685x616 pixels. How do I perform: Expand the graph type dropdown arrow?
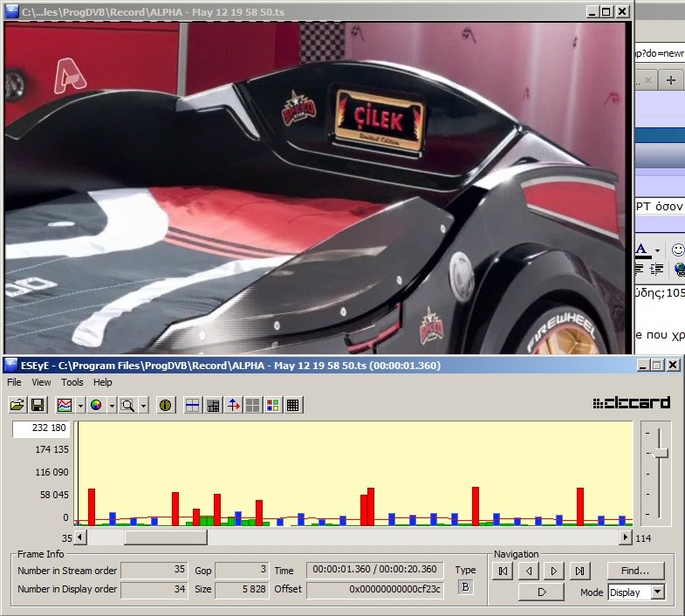point(79,406)
